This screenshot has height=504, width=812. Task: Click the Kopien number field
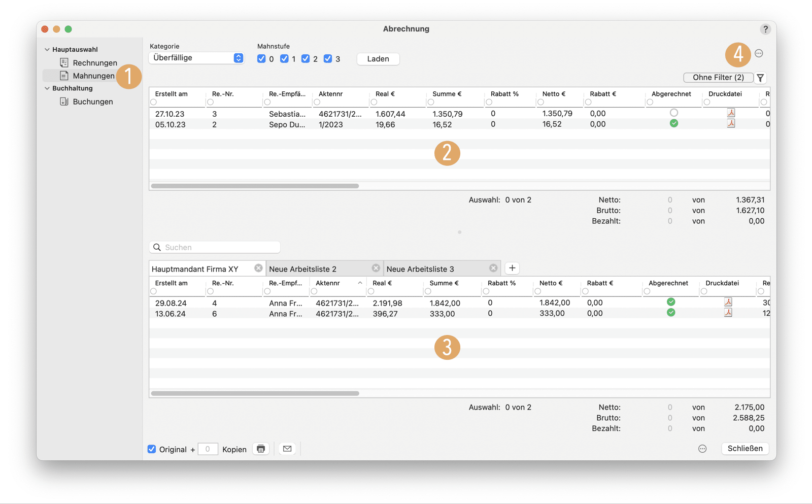[208, 449]
